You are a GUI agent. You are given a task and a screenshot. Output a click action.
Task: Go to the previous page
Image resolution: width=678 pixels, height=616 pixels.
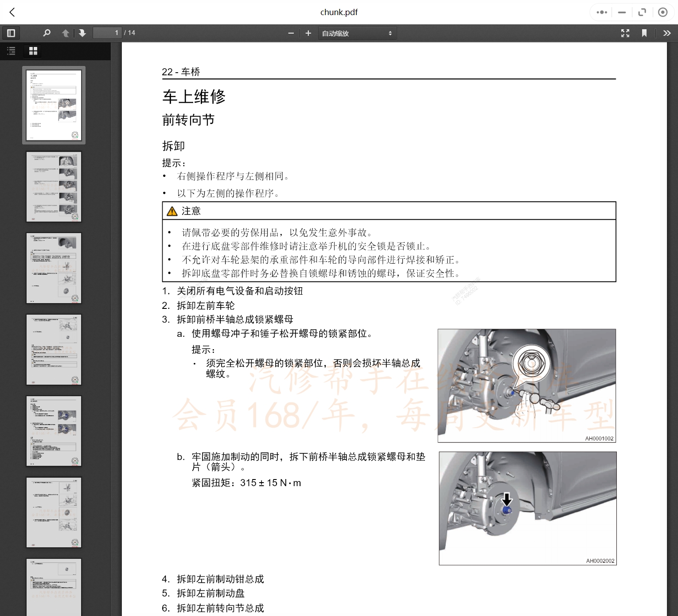(65, 33)
